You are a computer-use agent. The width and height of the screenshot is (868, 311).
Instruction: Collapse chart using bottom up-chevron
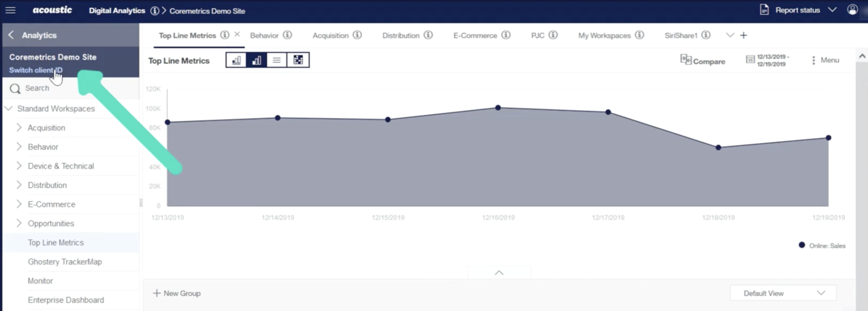tap(499, 273)
